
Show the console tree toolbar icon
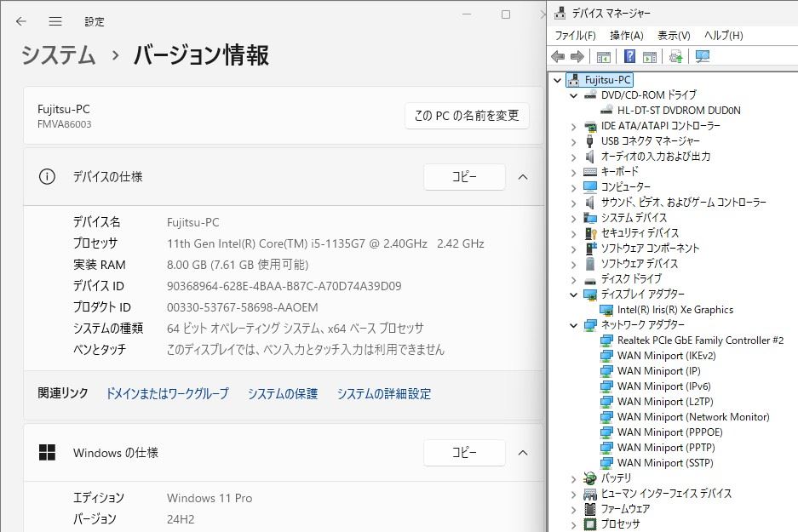point(604,56)
